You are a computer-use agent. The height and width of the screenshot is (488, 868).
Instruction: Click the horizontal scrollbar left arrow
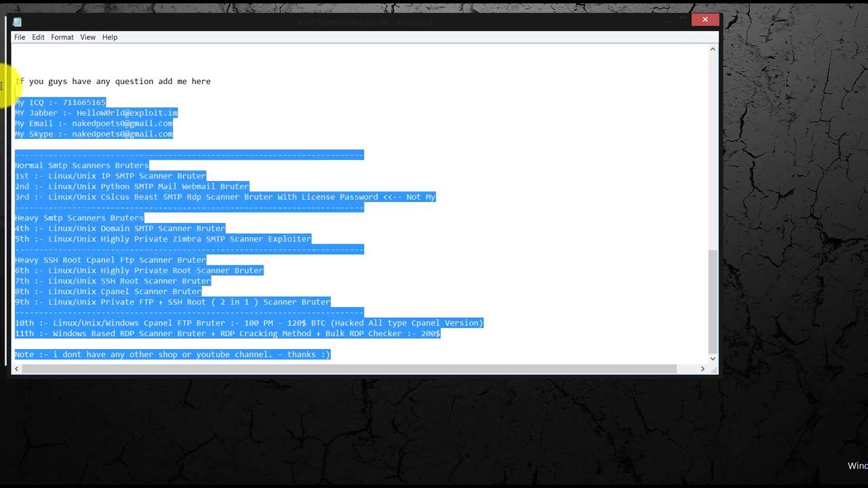point(16,369)
